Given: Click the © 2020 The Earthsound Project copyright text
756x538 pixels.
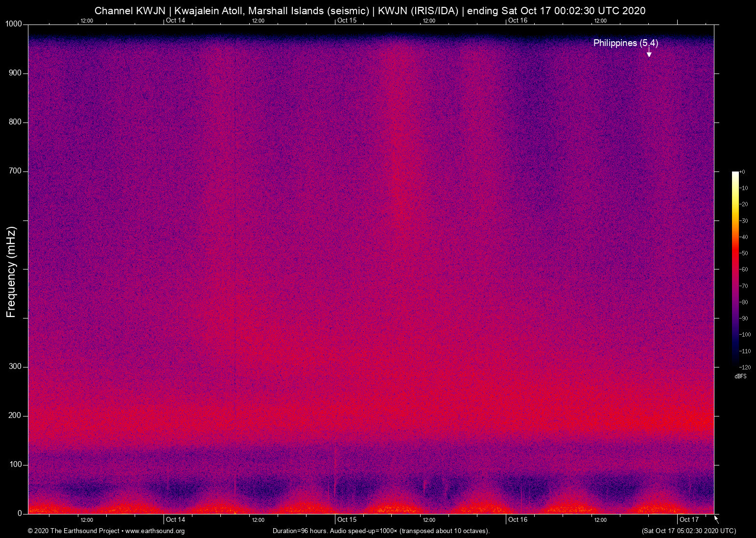Looking at the screenshot, I should pyautogui.click(x=73, y=531).
